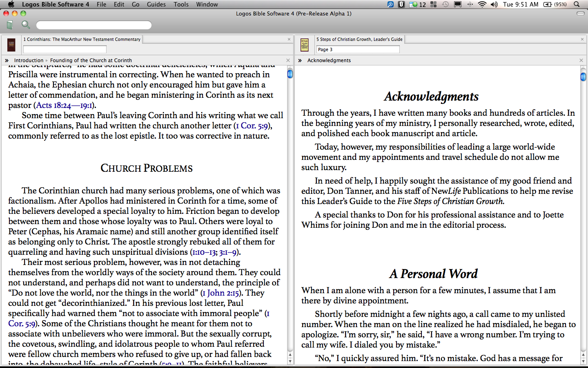Click the left panel scroll down arrow

point(290,361)
